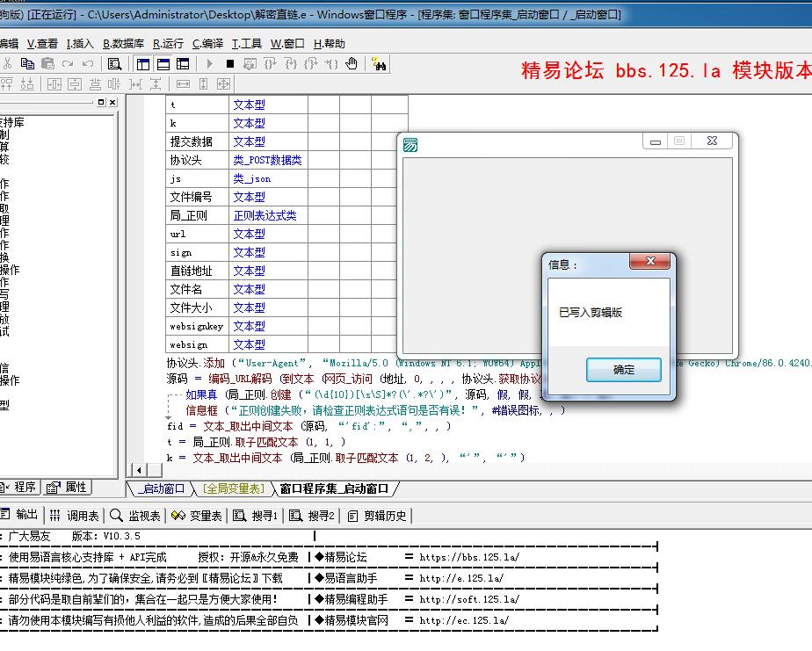This screenshot has height=651, width=812.
Task: Open the 调用表 bottom tab
Action: (x=74, y=516)
